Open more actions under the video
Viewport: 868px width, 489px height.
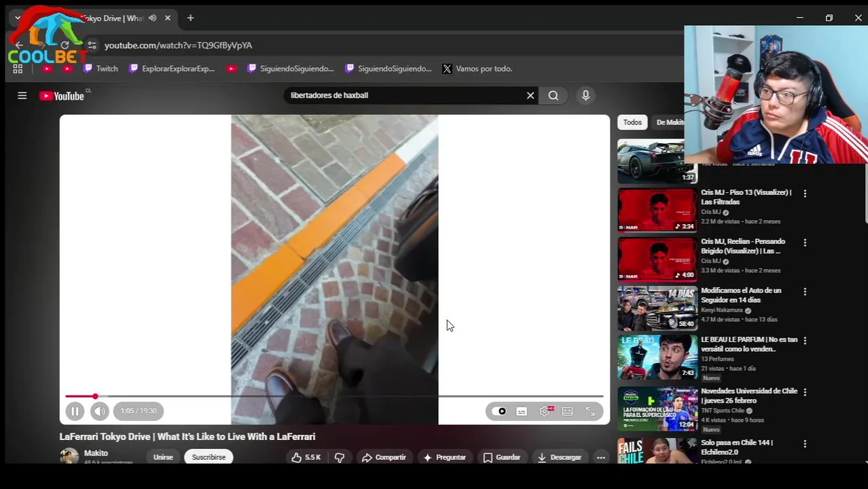[x=601, y=457]
